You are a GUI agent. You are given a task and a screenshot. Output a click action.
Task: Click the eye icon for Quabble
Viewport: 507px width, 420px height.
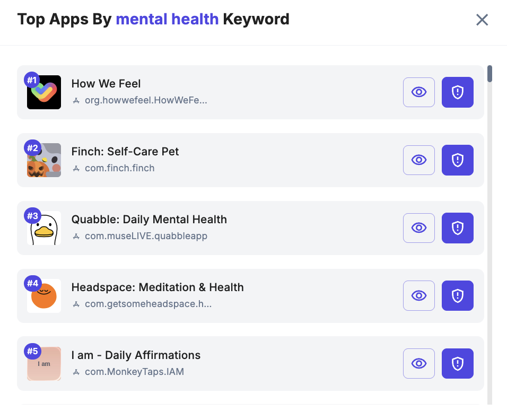(419, 228)
